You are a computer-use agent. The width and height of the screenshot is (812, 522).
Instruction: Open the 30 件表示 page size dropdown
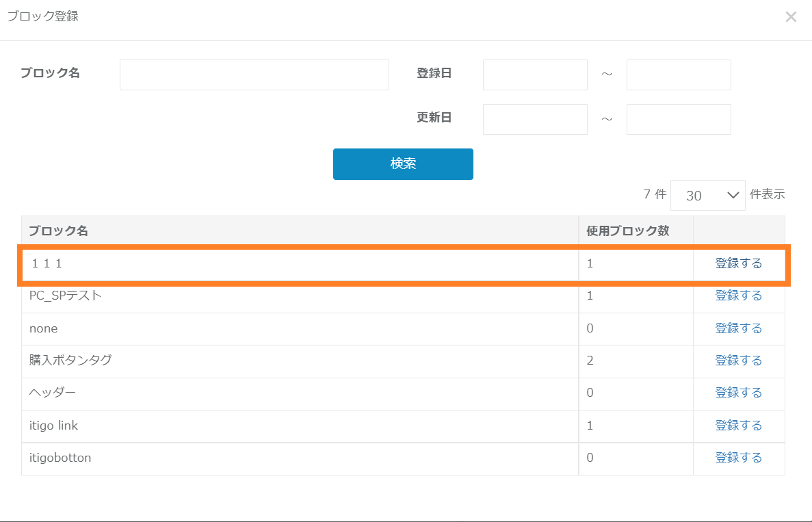707,196
